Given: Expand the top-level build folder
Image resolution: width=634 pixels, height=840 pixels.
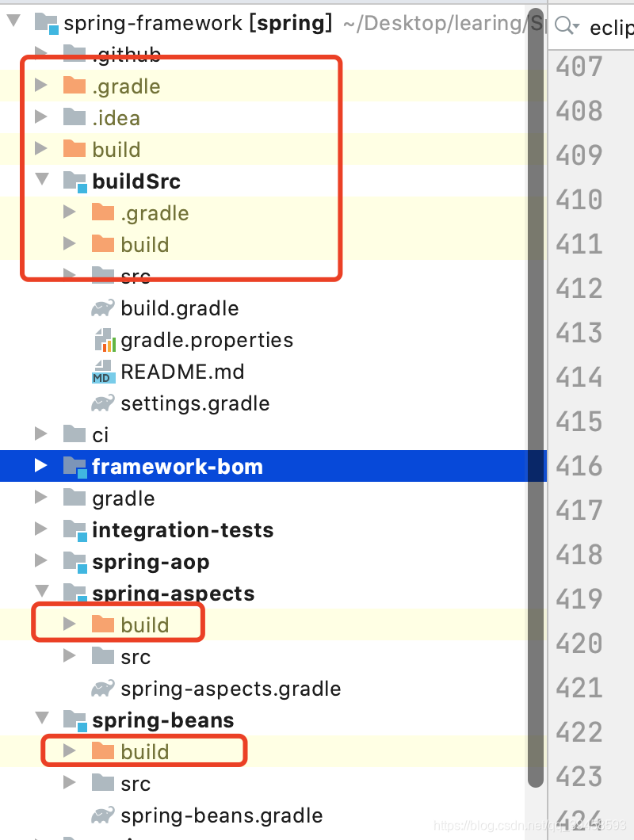Looking at the screenshot, I should click(x=40, y=148).
